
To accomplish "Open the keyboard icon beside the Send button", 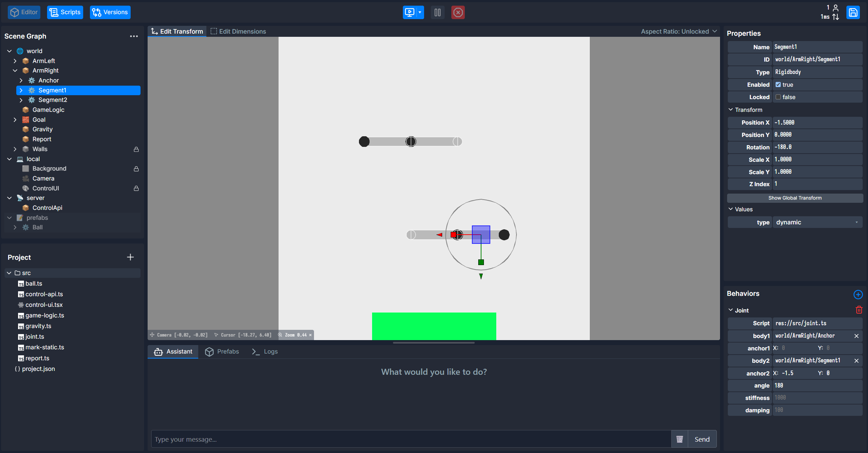I will [679, 439].
